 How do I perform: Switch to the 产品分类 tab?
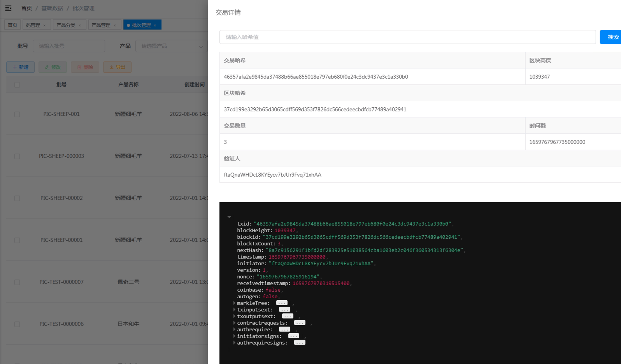66,25
